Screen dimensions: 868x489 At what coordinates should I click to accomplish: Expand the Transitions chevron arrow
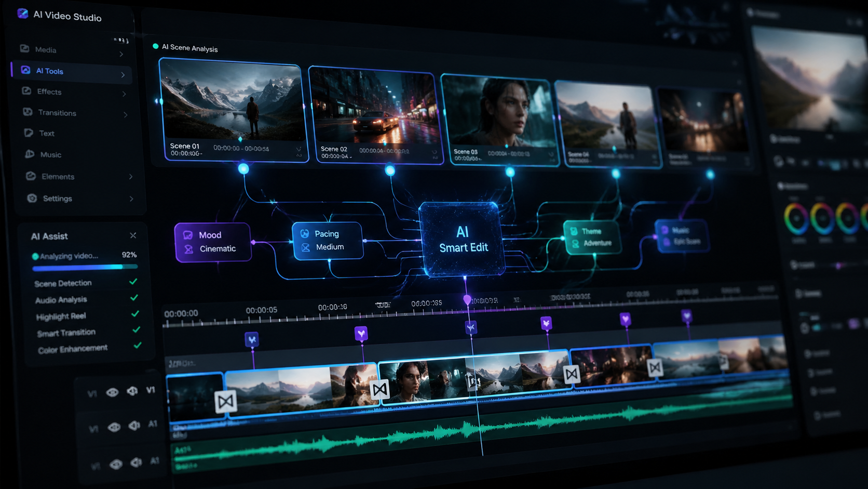[x=126, y=114]
